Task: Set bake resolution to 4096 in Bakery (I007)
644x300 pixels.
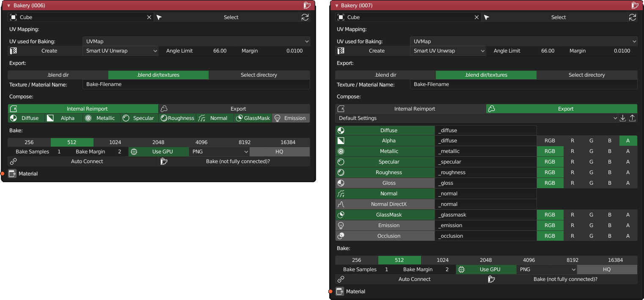Action: pyautogui.click(x=529, y=260)
